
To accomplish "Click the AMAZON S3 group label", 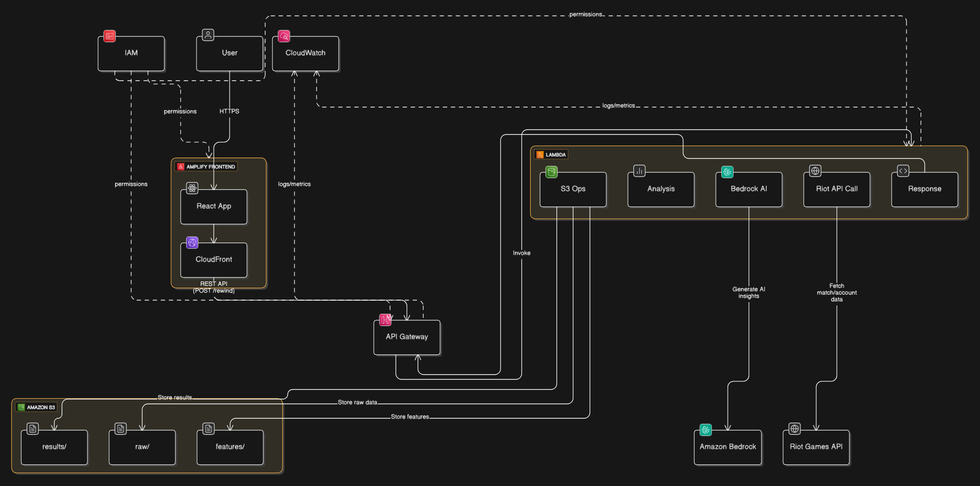I will pos(41,407).
